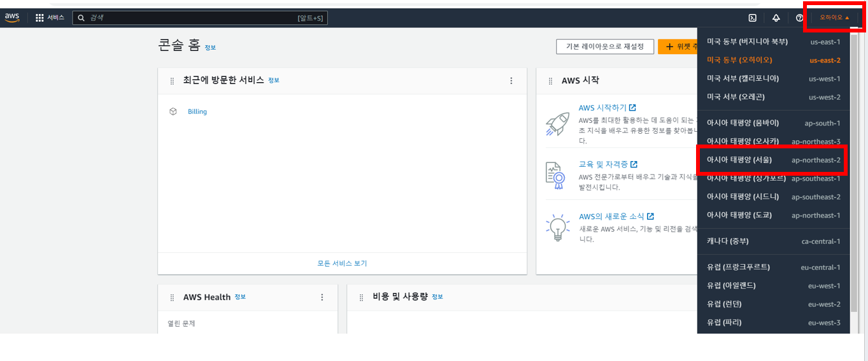The image size is (868, 361).
Task: Open the services grid menu
Action: [x=39, y=18]
